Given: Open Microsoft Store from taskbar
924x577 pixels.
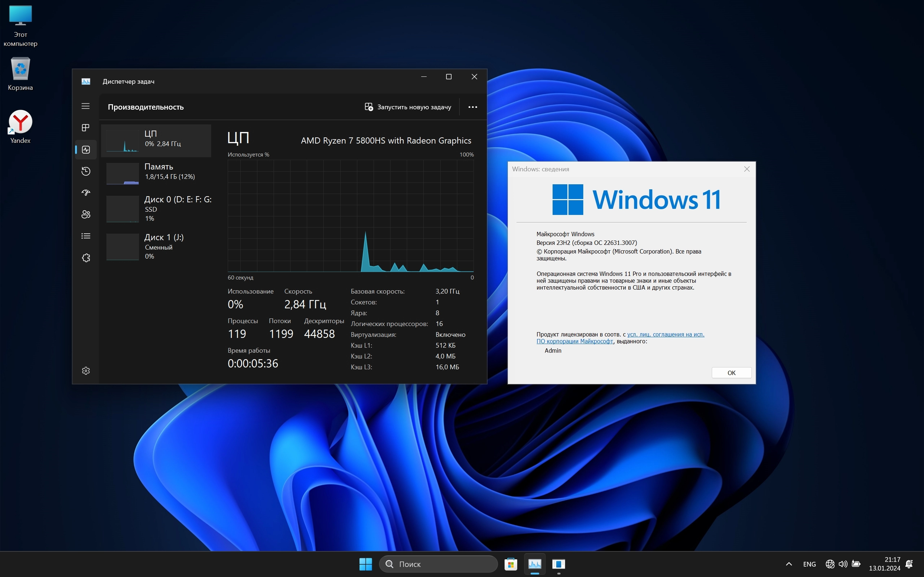Looking at the screenshot, I should tap(510, 564).
